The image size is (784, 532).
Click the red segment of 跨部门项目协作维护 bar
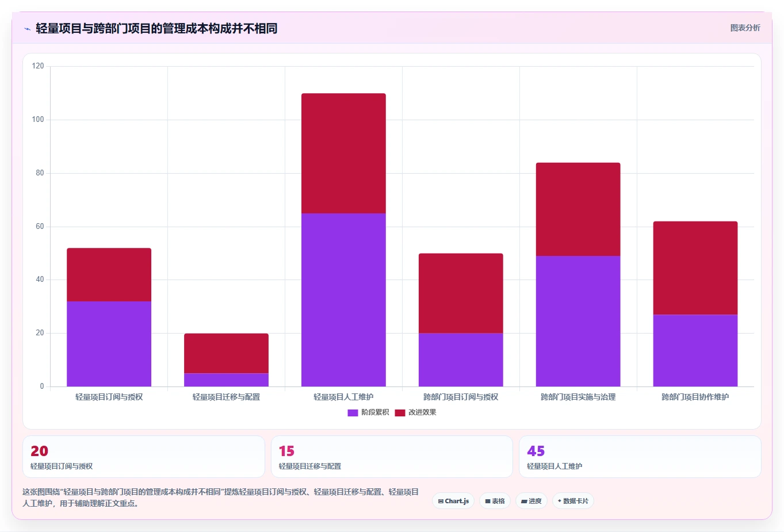click(695, 268)
